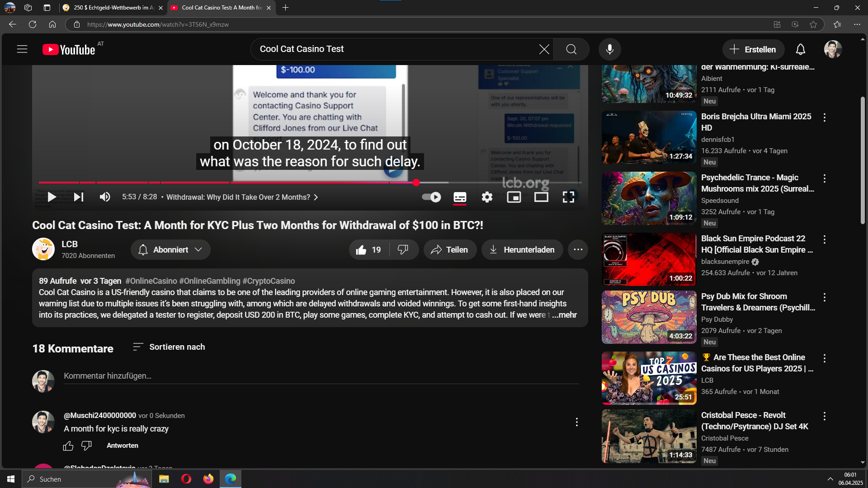Close the 250 $ Echtgeld-Wettbewerb tab
868x488 pixels.
coord(161,8)
